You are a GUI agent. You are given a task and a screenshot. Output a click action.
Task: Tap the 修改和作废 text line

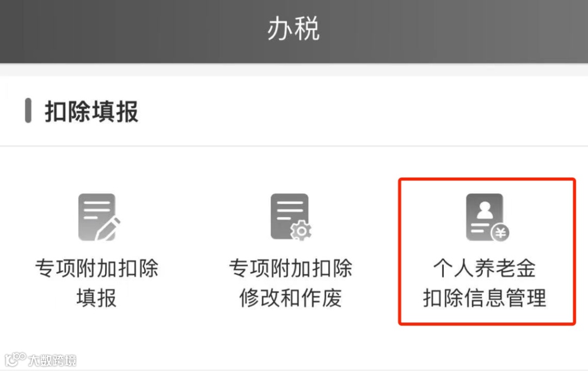(x=291, y=298)
